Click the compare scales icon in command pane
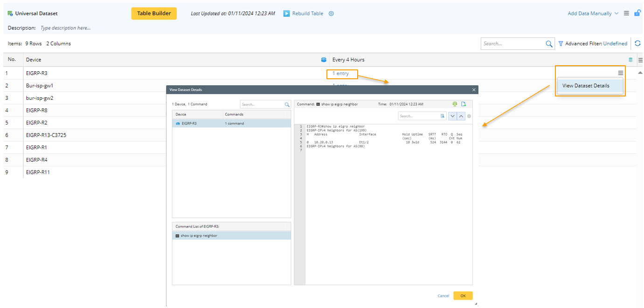This screenshot has width=644, height=308. click(455, 104)
